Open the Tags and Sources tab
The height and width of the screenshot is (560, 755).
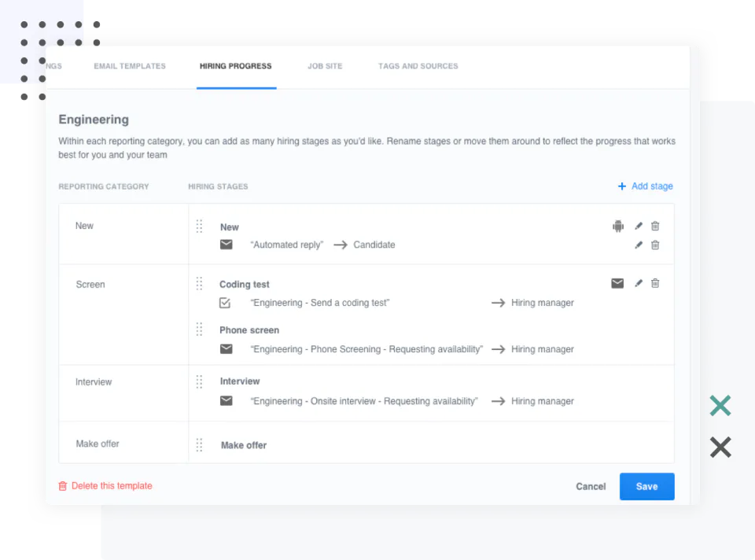418,66
